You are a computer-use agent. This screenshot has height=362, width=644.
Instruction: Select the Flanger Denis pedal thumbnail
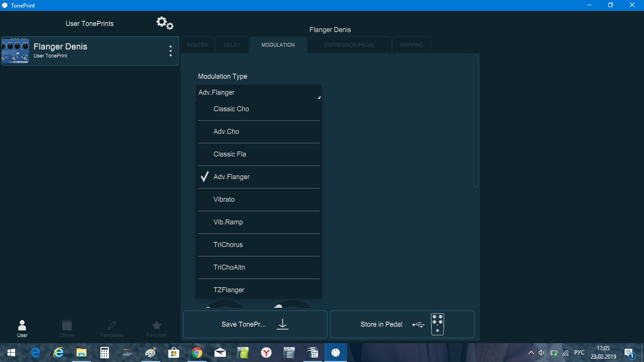16,51
